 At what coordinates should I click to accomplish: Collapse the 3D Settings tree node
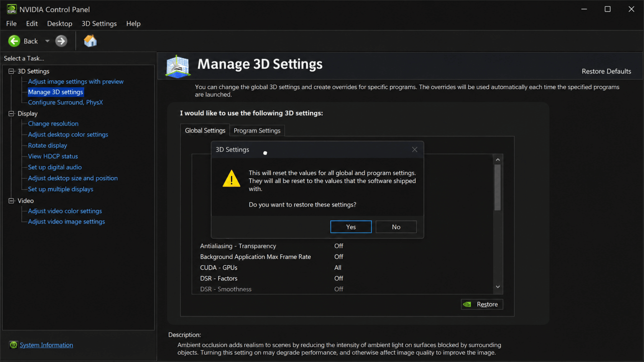(x=11, y=71)
